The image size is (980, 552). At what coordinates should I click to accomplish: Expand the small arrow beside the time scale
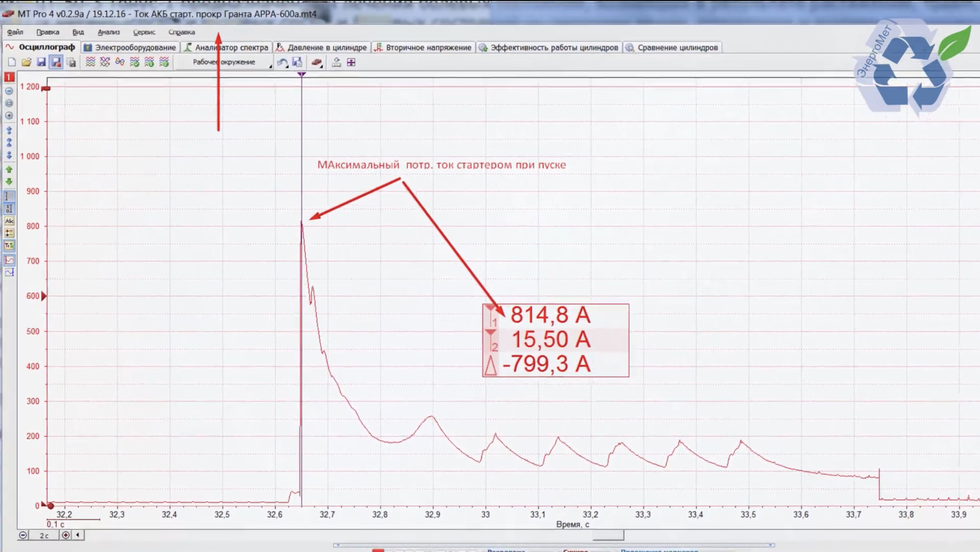coord(78,535)
